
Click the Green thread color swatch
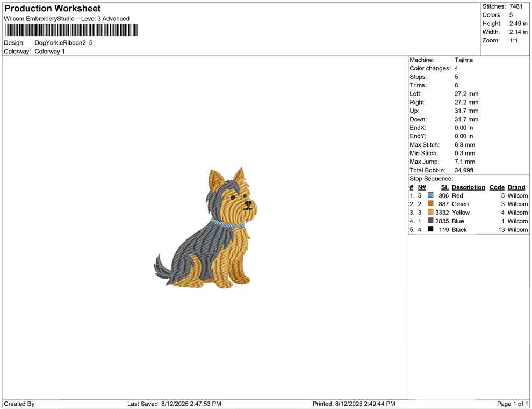[x=430, y=203]
